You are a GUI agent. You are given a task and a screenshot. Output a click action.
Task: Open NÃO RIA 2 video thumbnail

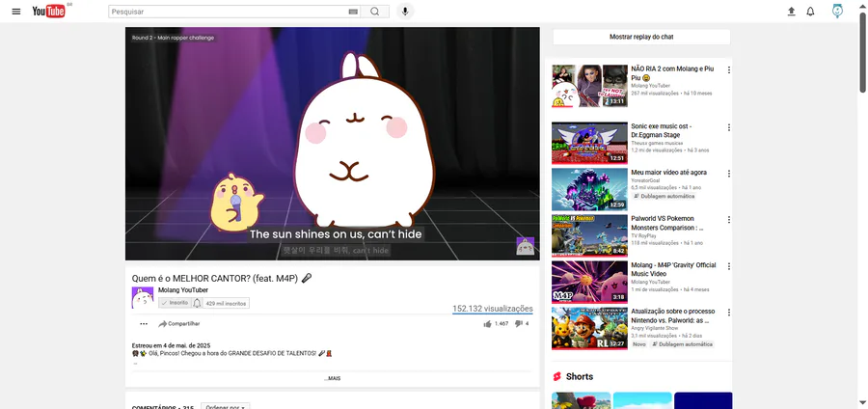click(x=589, y=86)
